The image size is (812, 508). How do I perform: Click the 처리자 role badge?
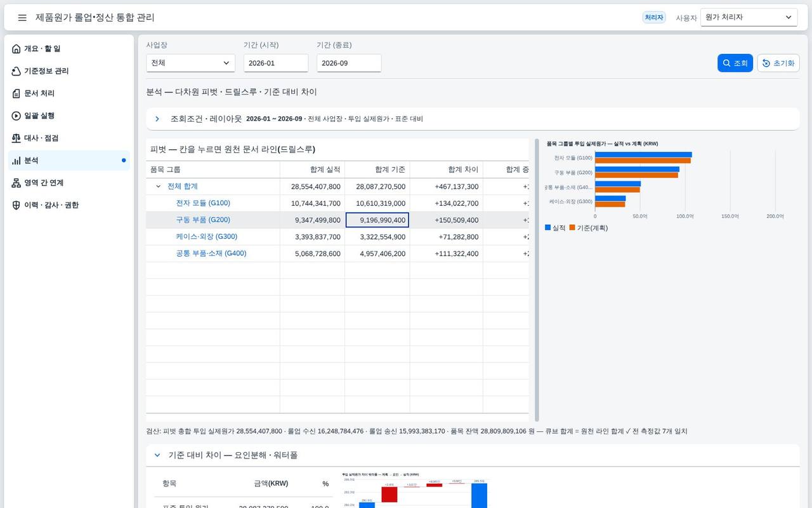[x=654, y=18]
